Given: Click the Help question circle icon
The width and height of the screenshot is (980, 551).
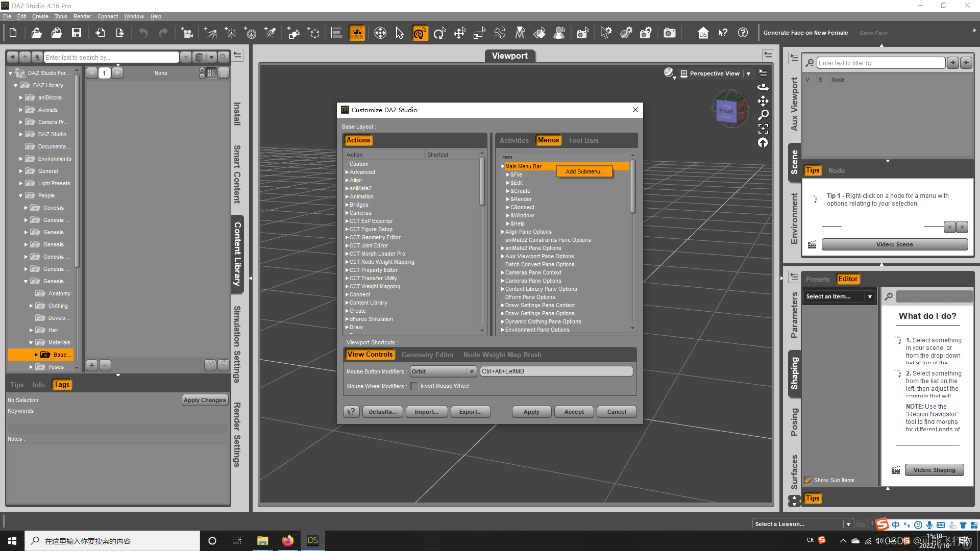Looking at the screenshot, I should pos(743,33).
